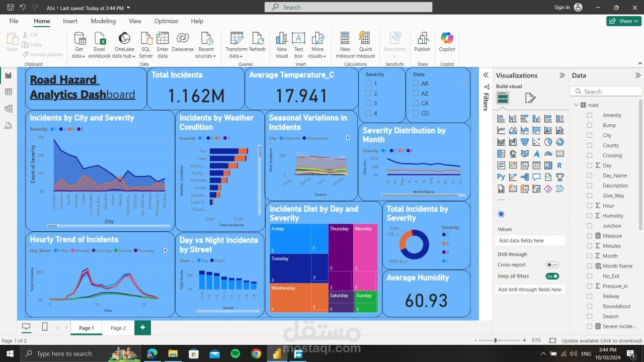Switch to desktop layout view
The image size is (644, 362).
click(26, 327)
